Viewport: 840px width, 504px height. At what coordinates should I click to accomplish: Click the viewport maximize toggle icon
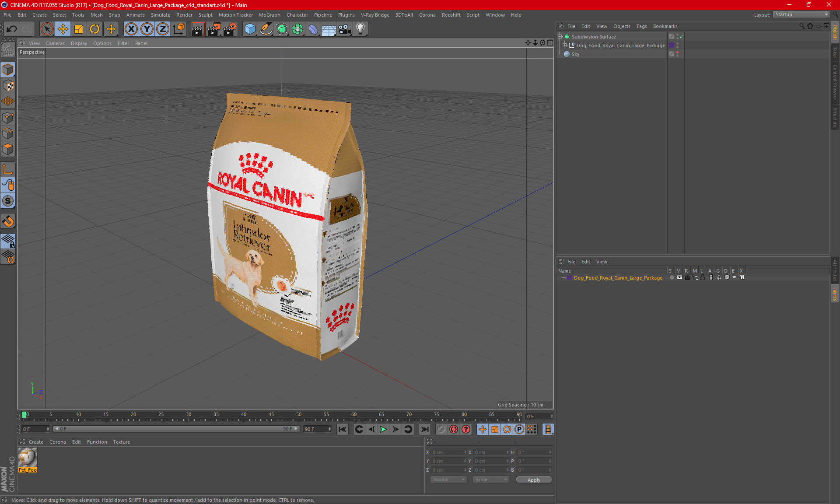(550, 42)
